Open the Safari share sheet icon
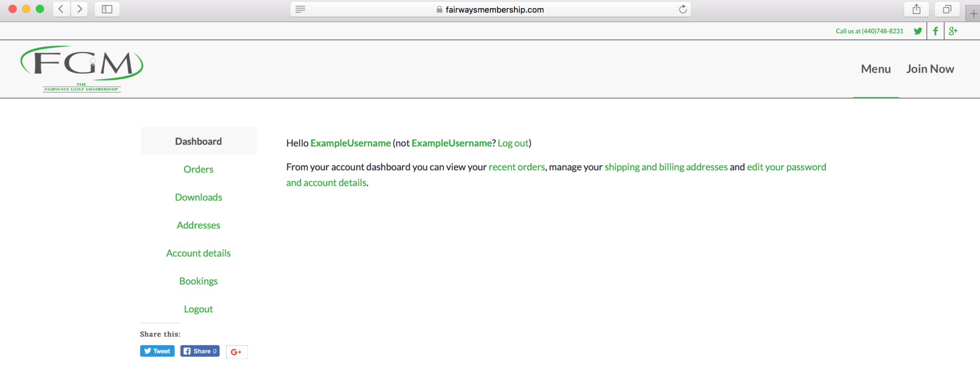The width and height of the screenshot is (980, 385). point(916,9)
